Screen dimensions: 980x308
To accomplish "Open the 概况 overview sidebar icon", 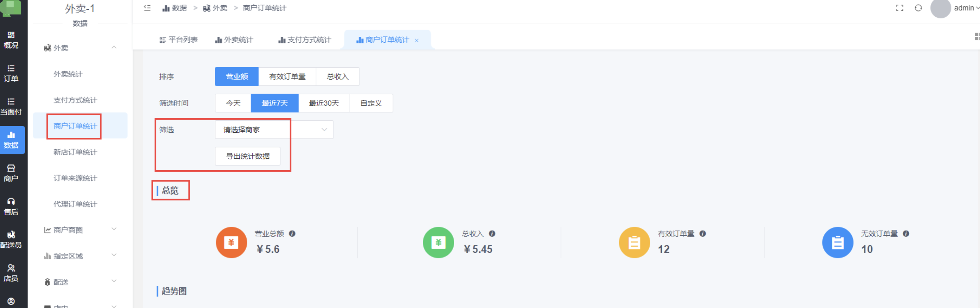I will click(11, 40).
